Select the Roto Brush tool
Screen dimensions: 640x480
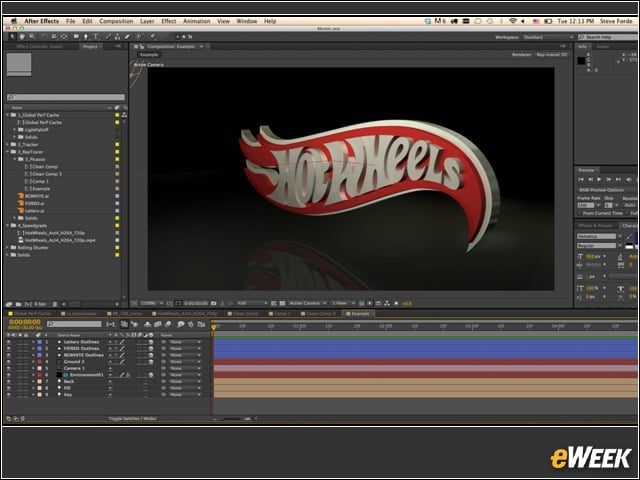139,37
